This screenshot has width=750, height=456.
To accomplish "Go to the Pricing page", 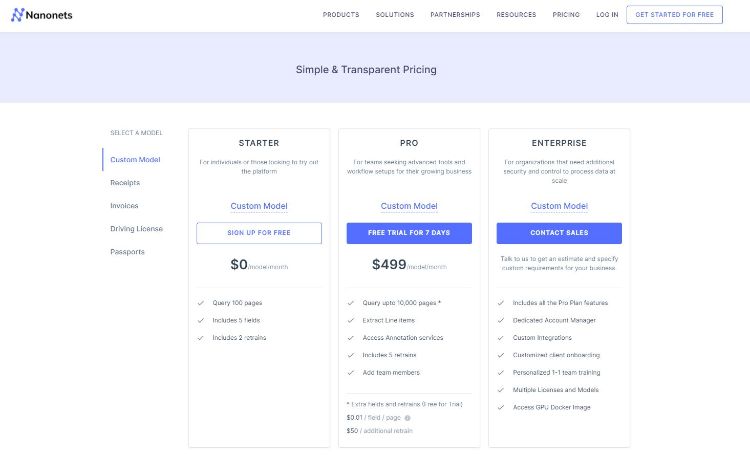I will [566, 15].
